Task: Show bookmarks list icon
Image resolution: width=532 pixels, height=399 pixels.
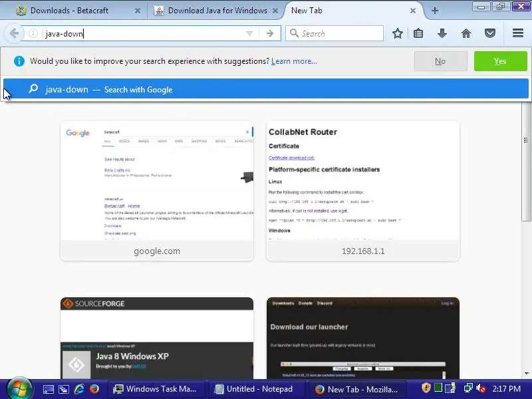Action: (418, 33)
